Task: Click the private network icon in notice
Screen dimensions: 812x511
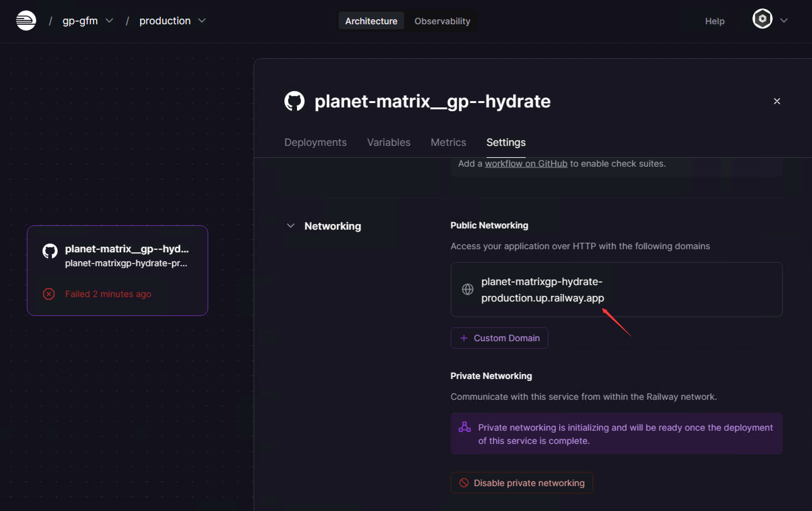Action: tap(464, 427)
